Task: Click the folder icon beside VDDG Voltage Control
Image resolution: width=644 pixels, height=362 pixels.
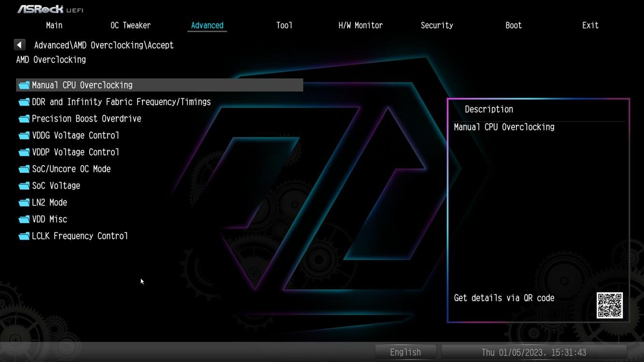Action: point(24,136)
